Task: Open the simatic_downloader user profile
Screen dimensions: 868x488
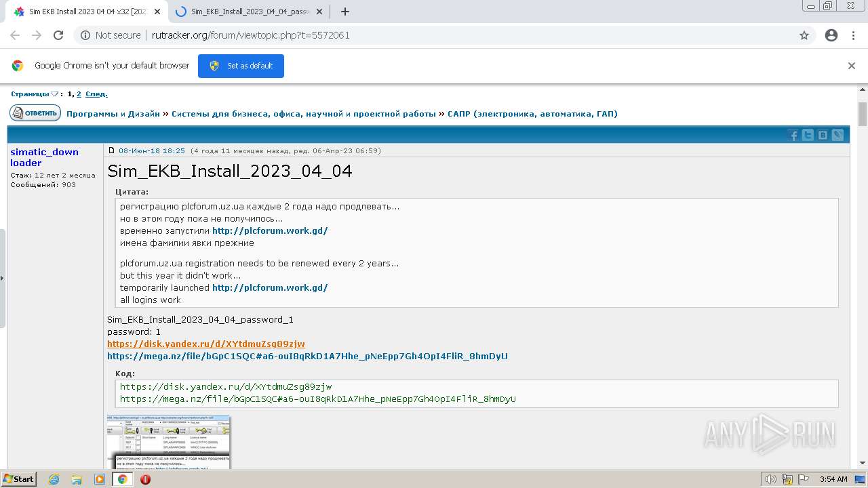Action: tap(44, 157)
